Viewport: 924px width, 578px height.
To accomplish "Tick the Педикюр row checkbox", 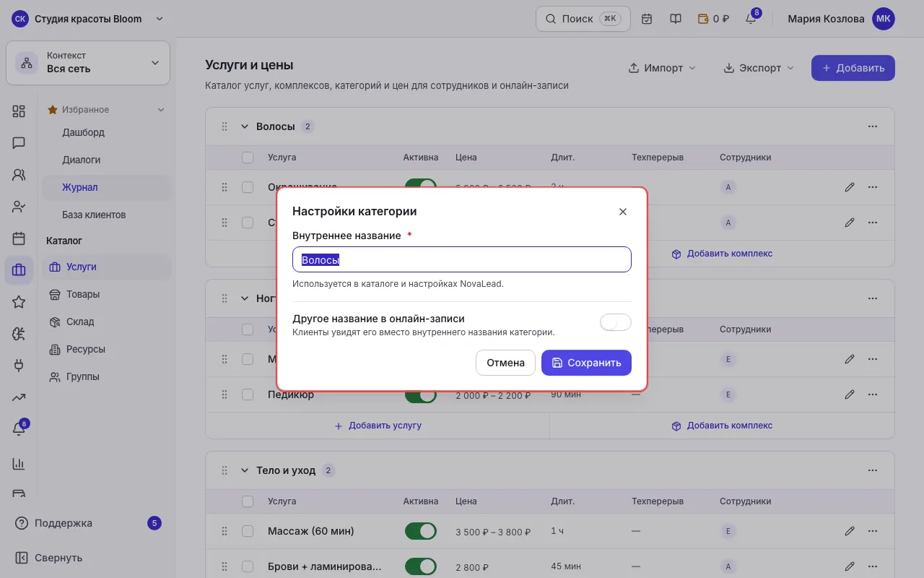I will [248, 394].
